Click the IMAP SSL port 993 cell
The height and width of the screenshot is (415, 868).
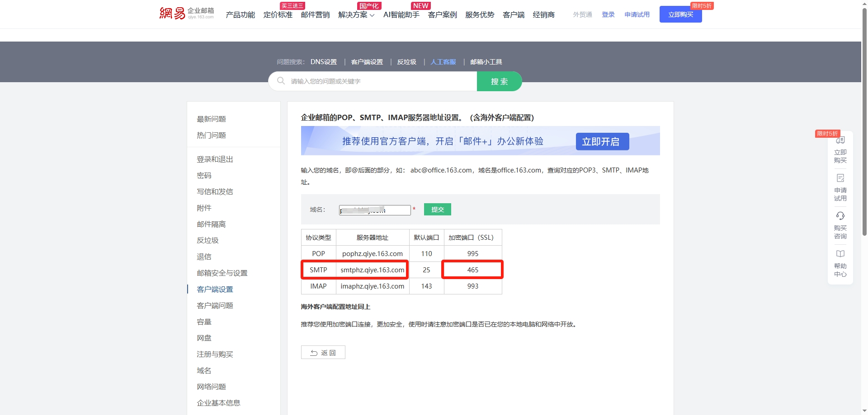click(x=473, y=286)
